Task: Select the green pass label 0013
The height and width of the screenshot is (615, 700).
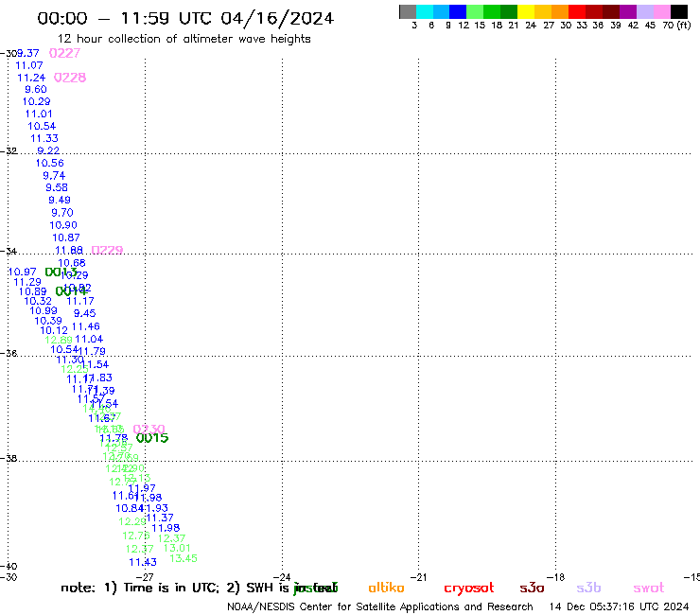Action: click(x=61, y=272)
